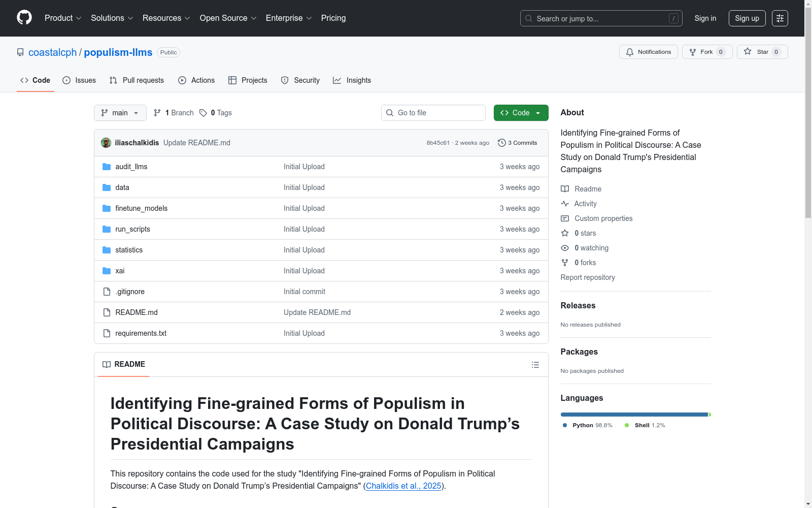812x508 pixels.
Task: Click the folder icon for xai
Action: coord(107,271)
